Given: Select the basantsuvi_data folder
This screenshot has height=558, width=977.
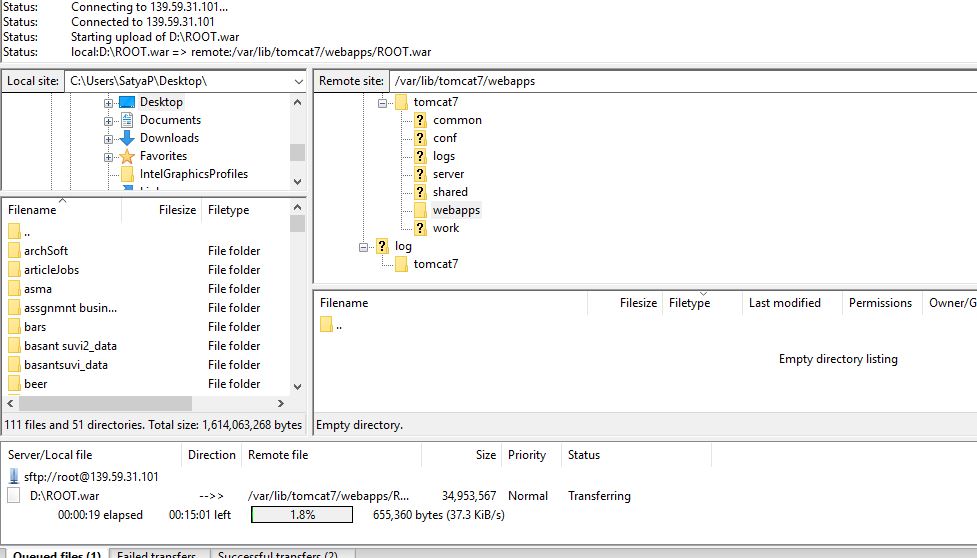Looking at the screenshot, I should tap(146, 365).
